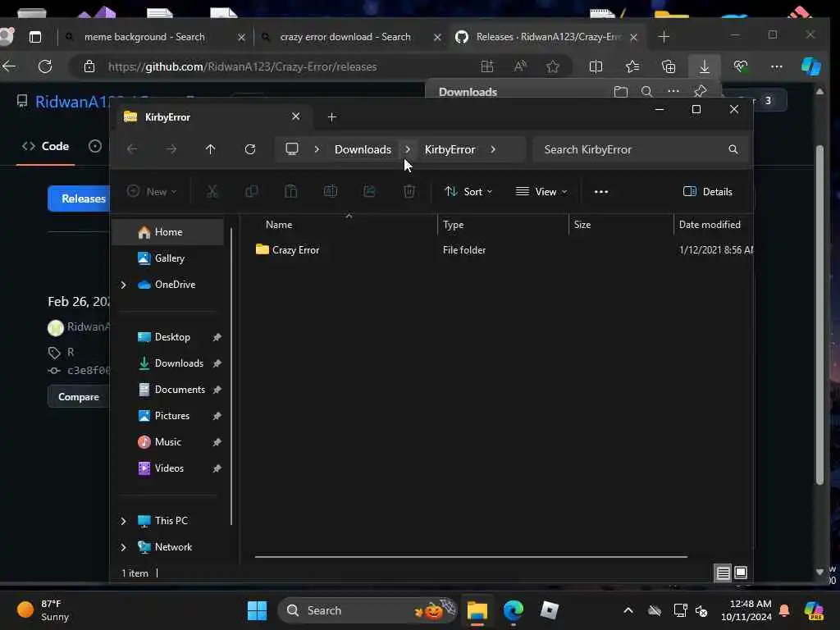Click Explorer window vertical scrollbar
This screenshot has height=630, width=840.
(231, 377)
